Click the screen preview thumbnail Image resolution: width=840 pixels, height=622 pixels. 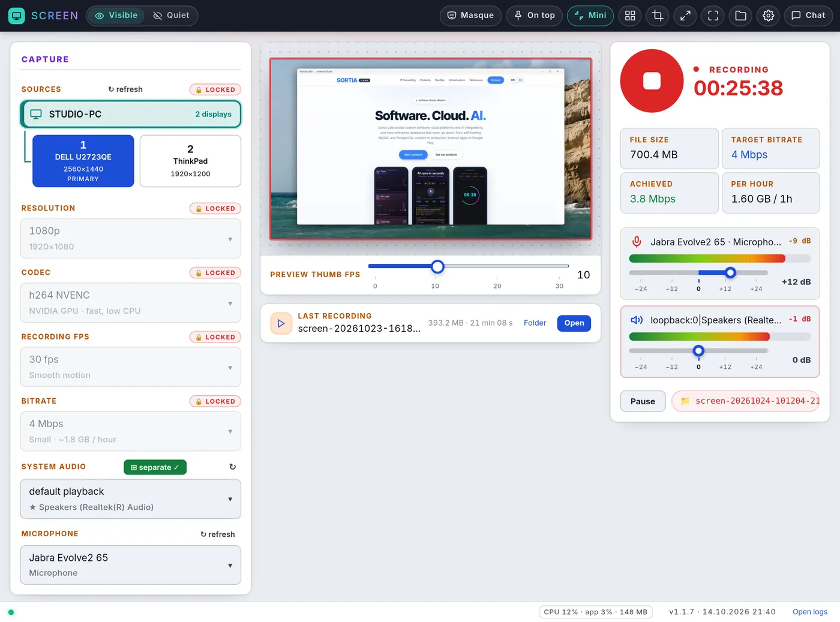pyautogui.click(x=431, y=149)
